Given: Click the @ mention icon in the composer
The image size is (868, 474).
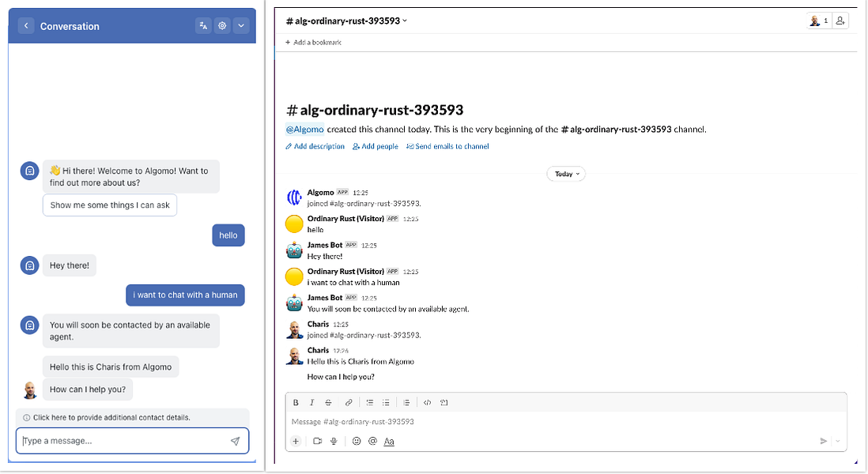Looking at the screenshot, I should [x=372, y=442].
